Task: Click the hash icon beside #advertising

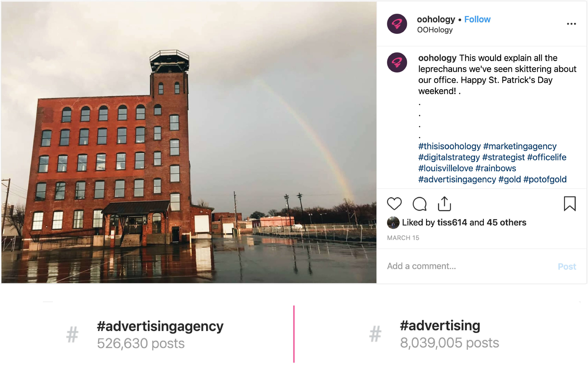Action: coord(375,334)
